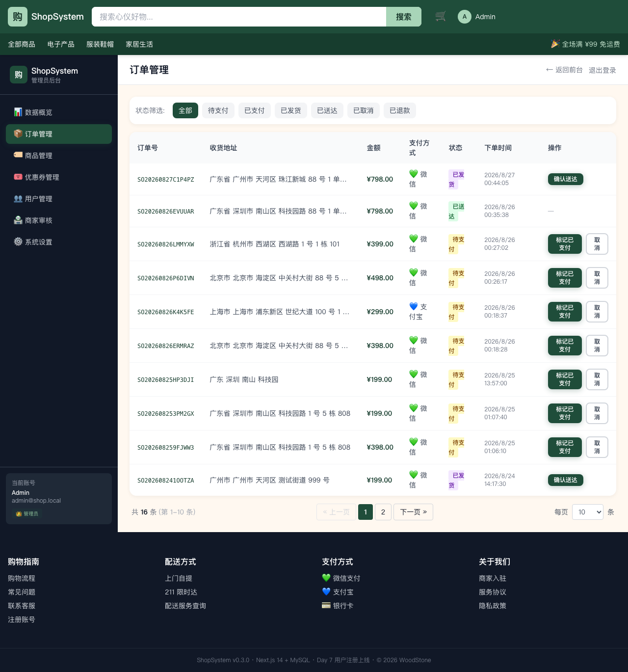Click the sidebar ShopSystem admin logo
The image size is (628, 672).
[x=19, y=75]
